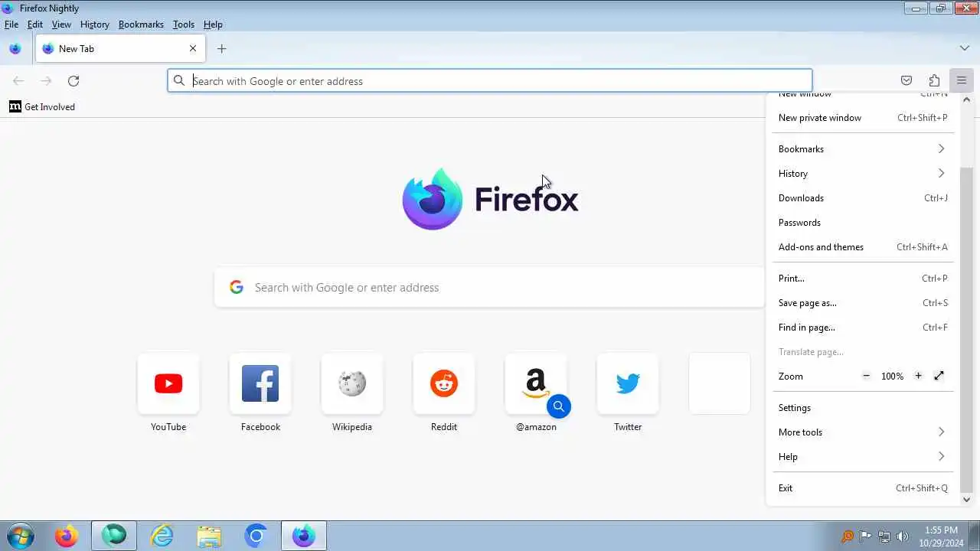Close the hamburger application menu button
The image size is (980, 551).
click(962, 80)
